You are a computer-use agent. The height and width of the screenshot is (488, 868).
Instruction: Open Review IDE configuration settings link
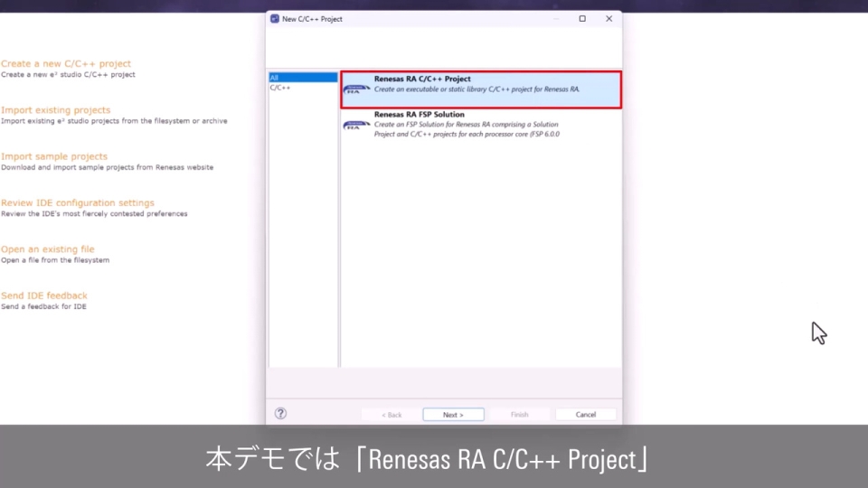[78, 203]
